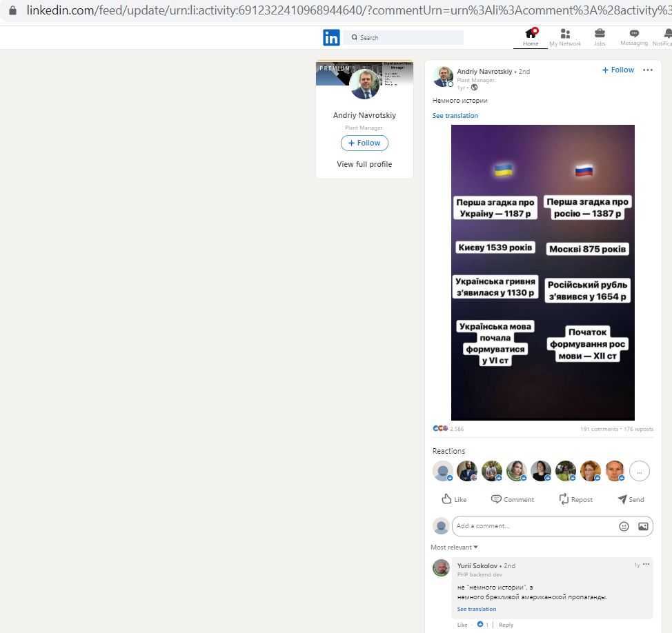Click the reaction emoji icons beside count
Viewport: 672px width, 633px height.
click(x=440, y=428)
